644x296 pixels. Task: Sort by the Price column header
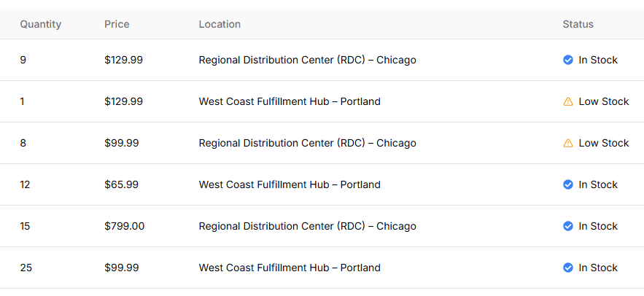tap(117, 24)
